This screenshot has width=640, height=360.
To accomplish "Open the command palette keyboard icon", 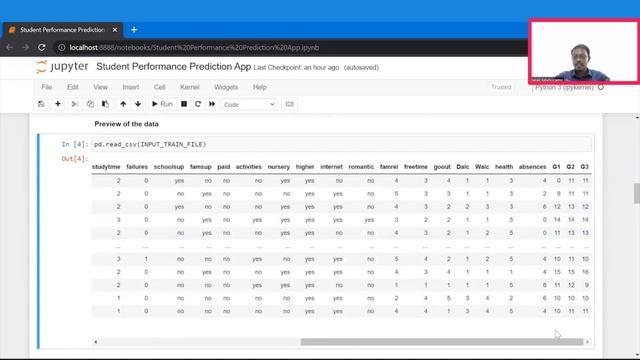I will 289,104.
